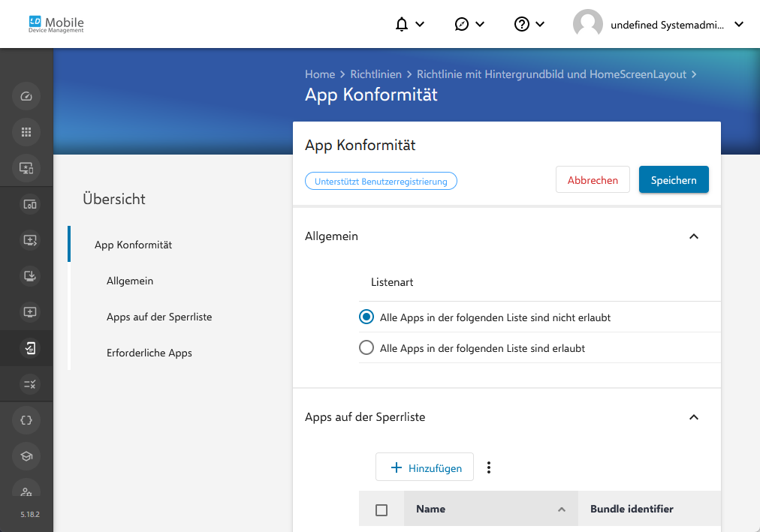Go to Erforderliche Apps in overview

tap(149, 353)
